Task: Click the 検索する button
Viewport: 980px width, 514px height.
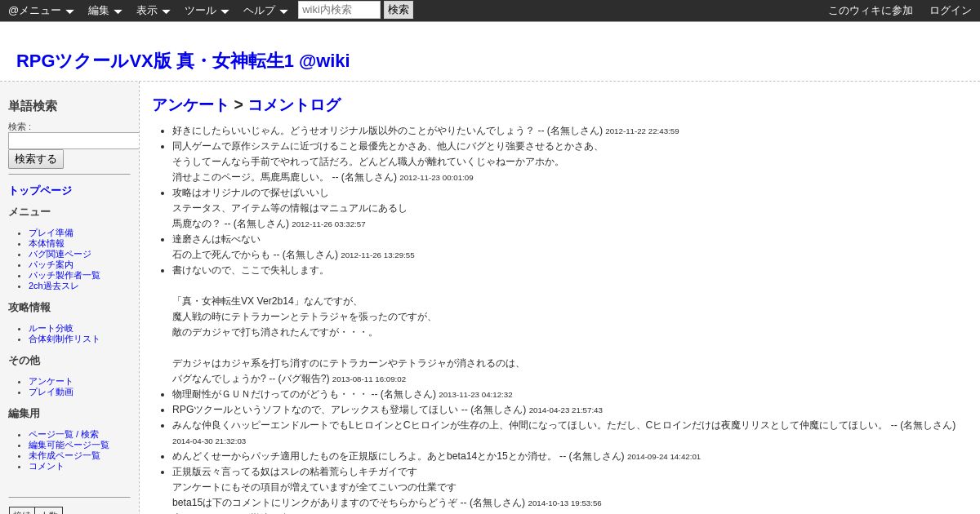Action: pyautogui.click(x=36, y=159)
